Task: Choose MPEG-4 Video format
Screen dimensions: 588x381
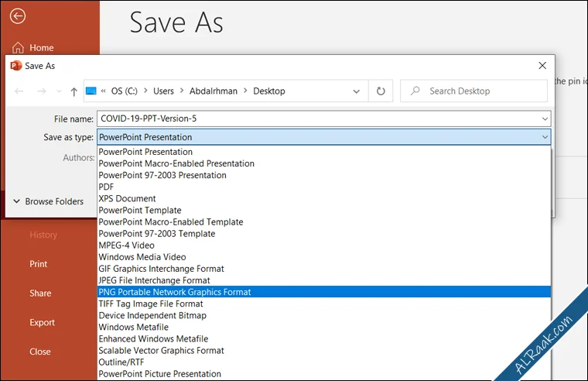Action: (x=324, y=245)
